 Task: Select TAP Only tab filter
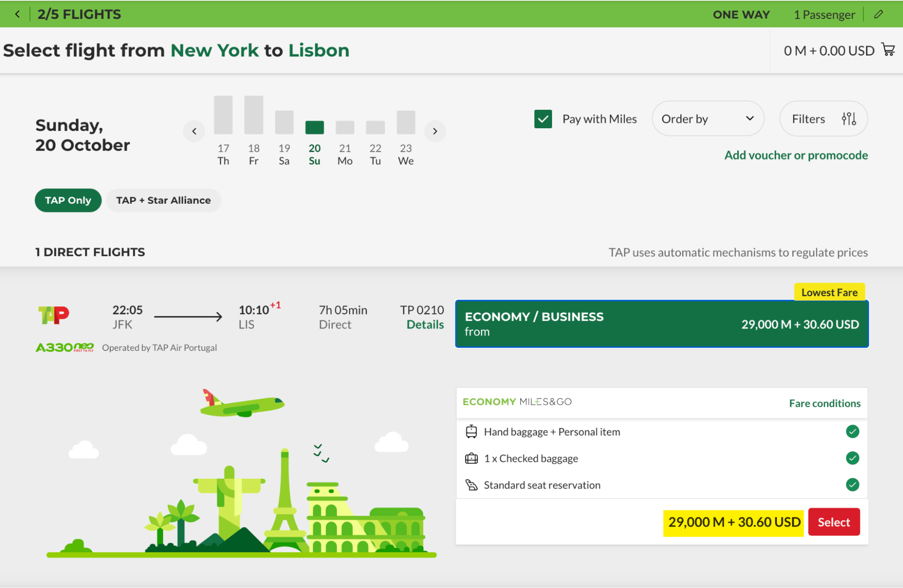pyautogui.click(x=68, y=201)
